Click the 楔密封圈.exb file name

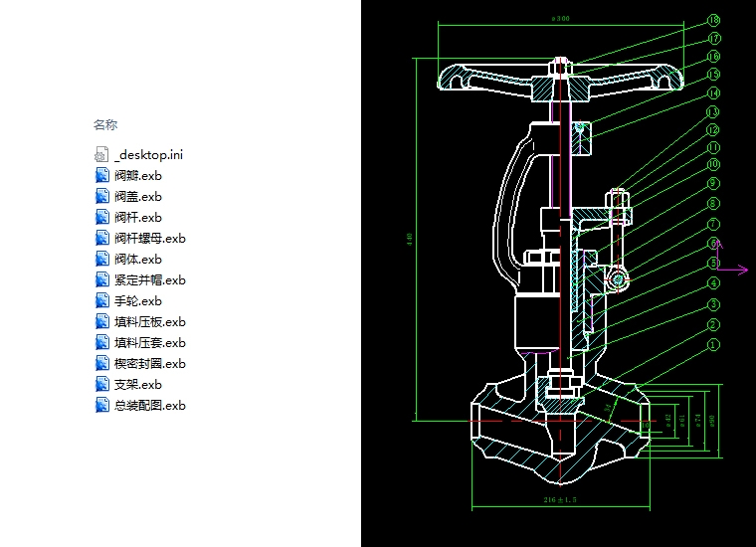150,363
